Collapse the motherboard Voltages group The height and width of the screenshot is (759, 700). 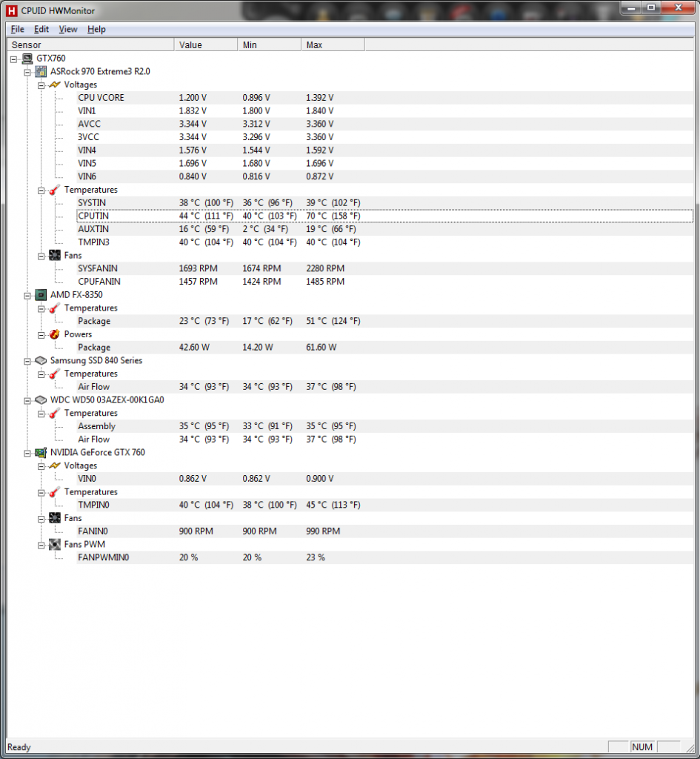click(41, 85)
